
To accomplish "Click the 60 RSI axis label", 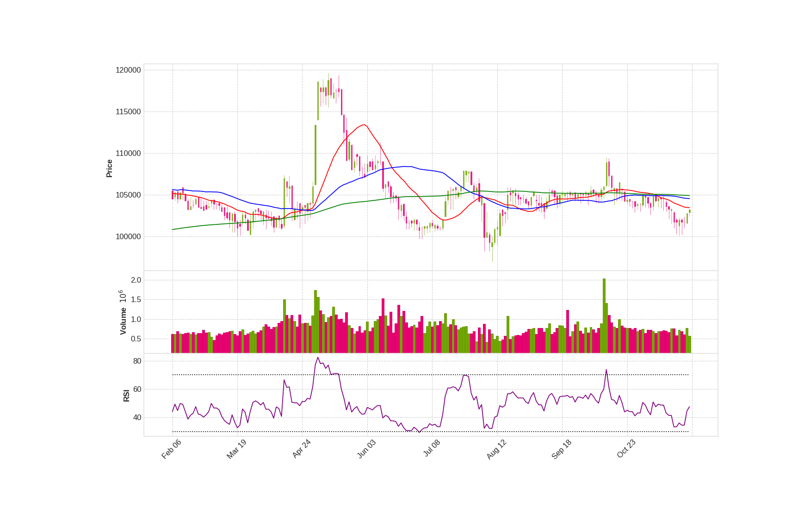I will point(137,390).
